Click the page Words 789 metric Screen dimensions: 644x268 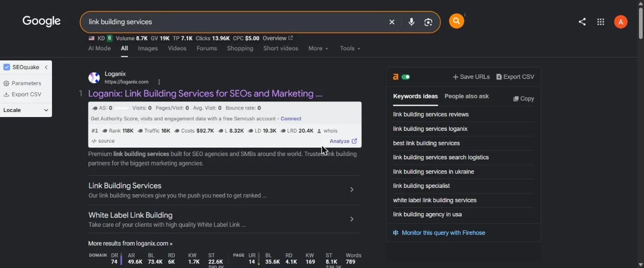click(353, 259)
